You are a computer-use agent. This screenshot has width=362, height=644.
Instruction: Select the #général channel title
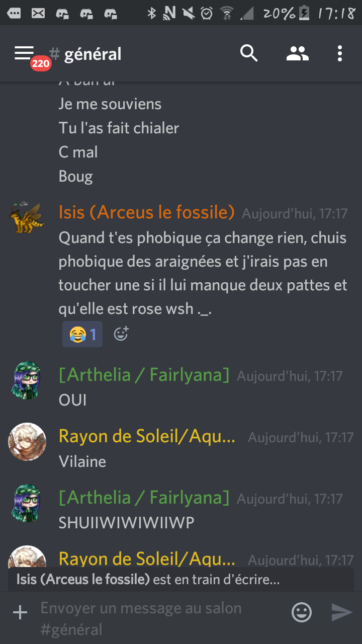(85, 54)
